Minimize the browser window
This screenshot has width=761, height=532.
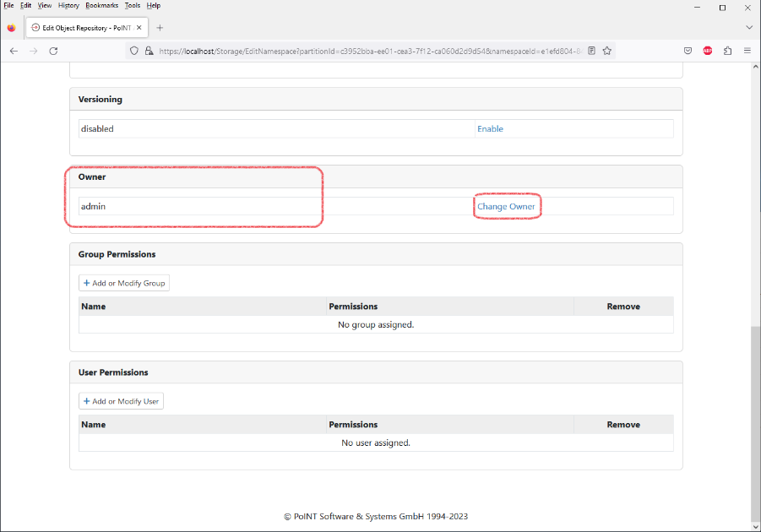pos(698,8)
